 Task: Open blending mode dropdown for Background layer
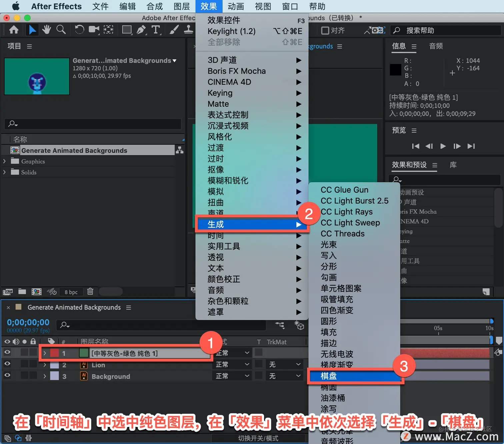(x=232, y=376)
